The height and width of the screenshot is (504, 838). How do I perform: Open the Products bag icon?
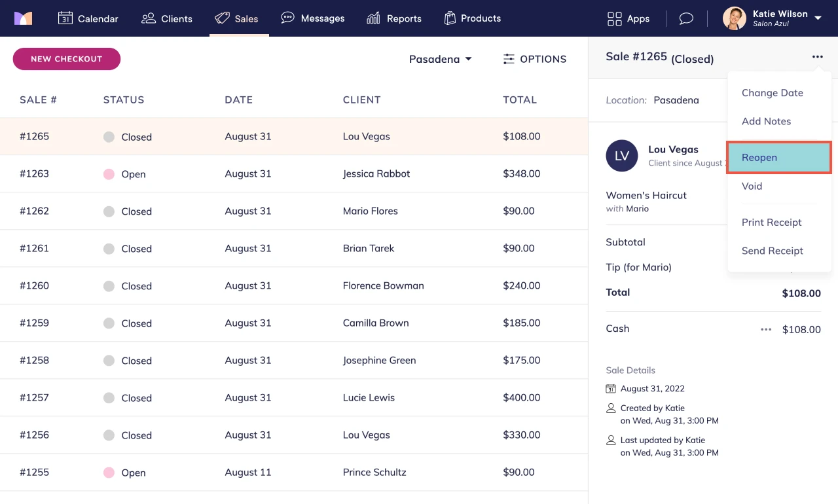(450, 18)
